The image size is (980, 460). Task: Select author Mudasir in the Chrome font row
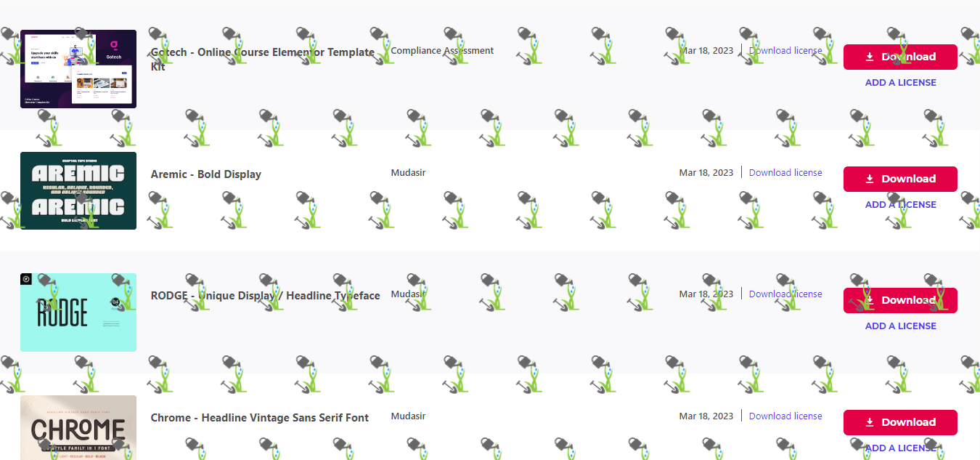(x=408, y=416)
